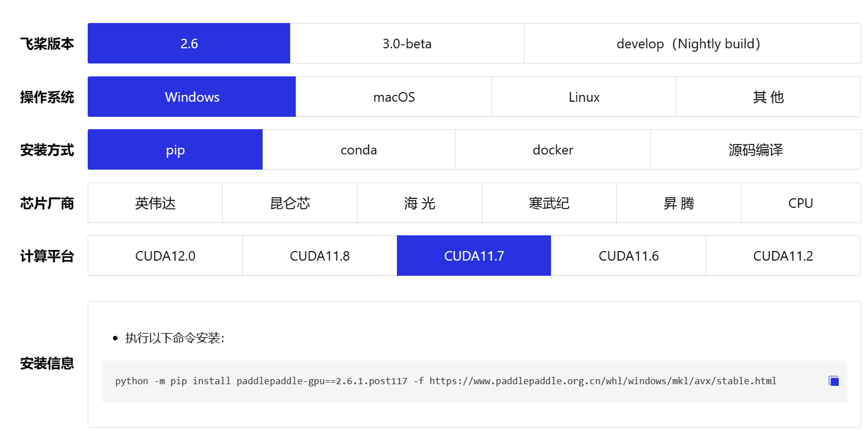The width and height of the screenshot is (868, 437).
Task: Choose the 3.0-beta version option
Action: (x=407, y=43)
